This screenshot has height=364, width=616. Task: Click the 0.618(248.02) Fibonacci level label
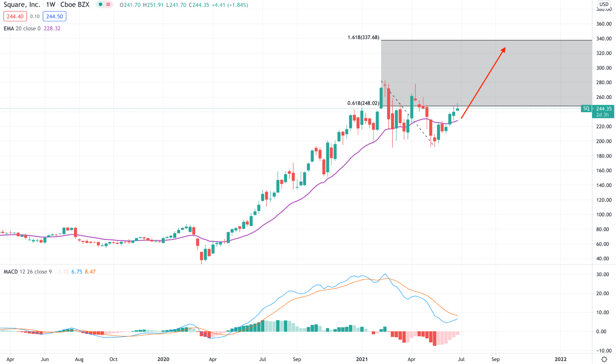[x=363, y=103]
